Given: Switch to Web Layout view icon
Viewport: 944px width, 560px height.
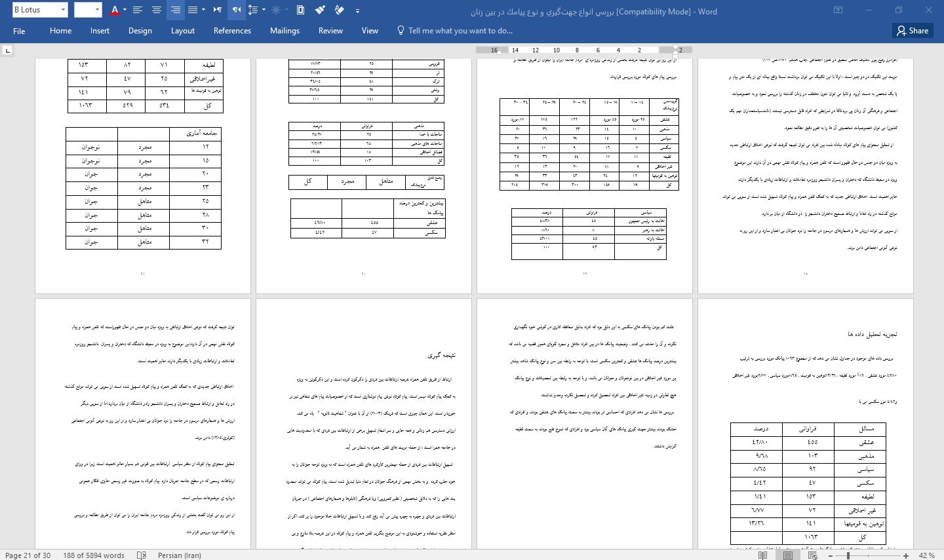Looking at the screenshot, I should click(813, 555).
